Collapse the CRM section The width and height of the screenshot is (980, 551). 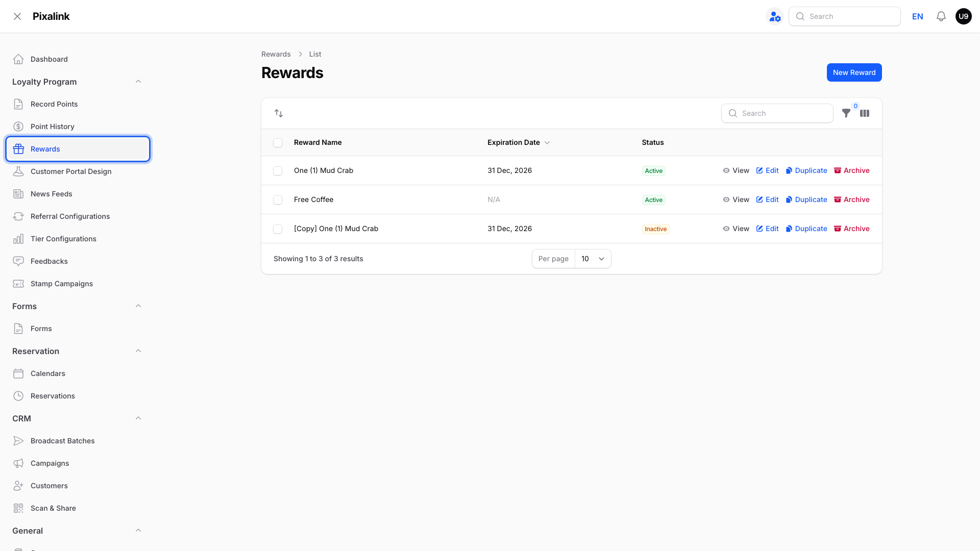coord(138,418)
